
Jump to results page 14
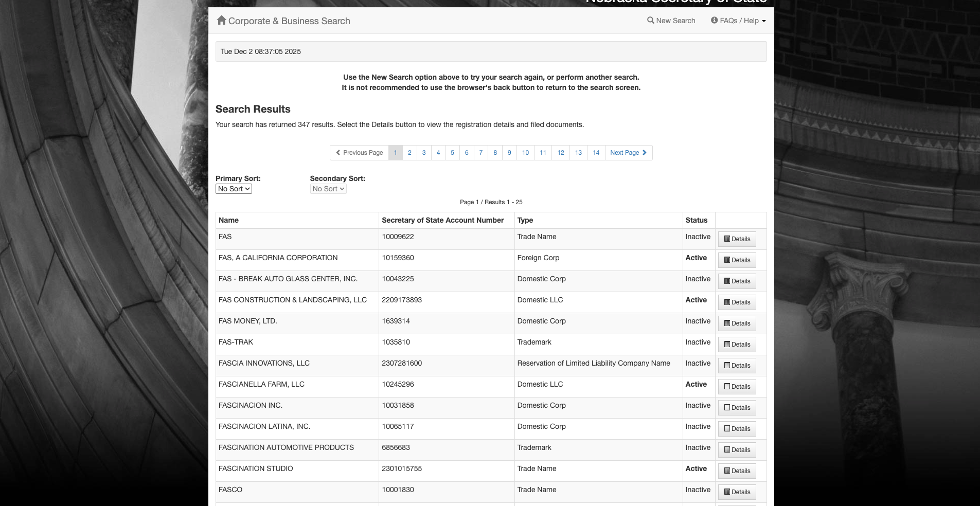pyautogui.click(x=596, y=153)
